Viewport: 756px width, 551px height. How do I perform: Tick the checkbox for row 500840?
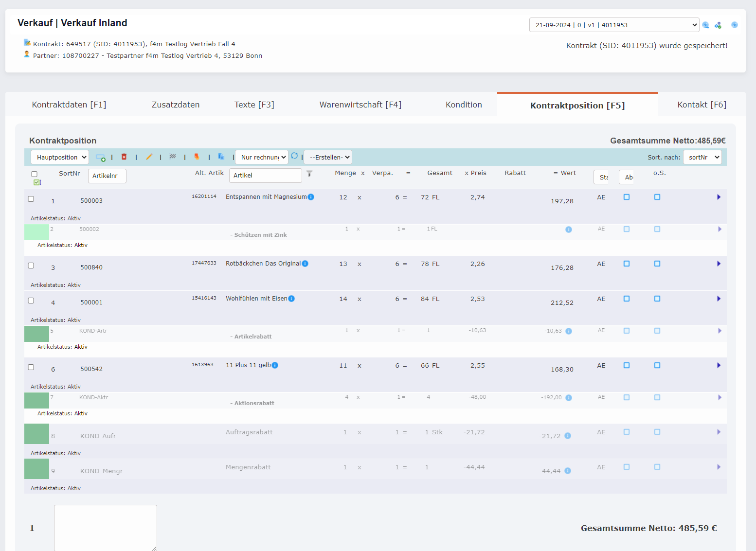click(31, 266)
